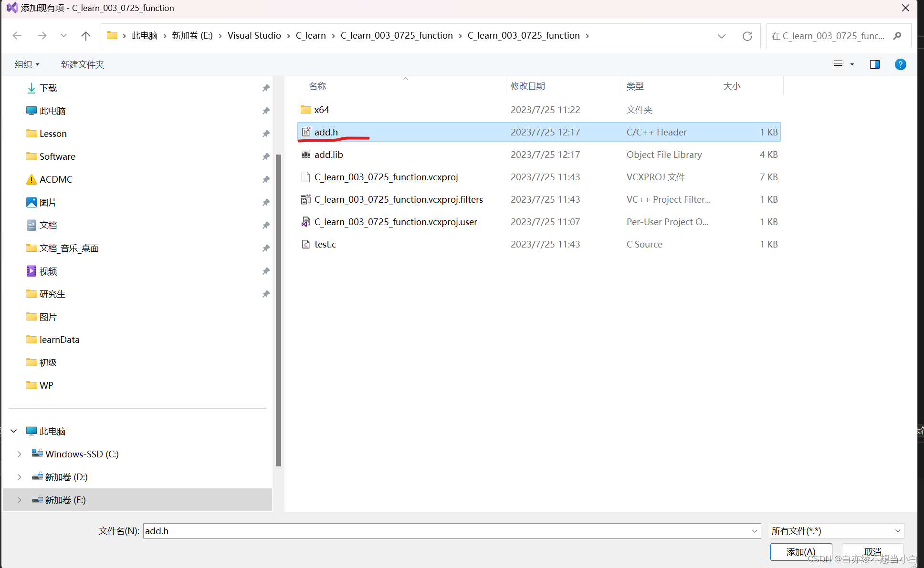Toggle the pin on the Lesson folder
This screenshot has height=568, width=924.
click(x=266, y=134)
